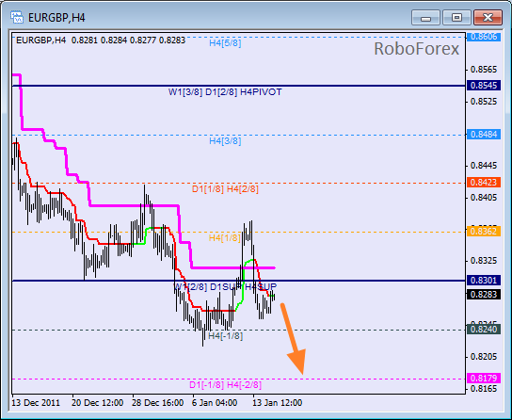Click the 0.8165 price axis value
This screenshot has height=420, width=512.
pyautogui.click(x=484, y=389)
